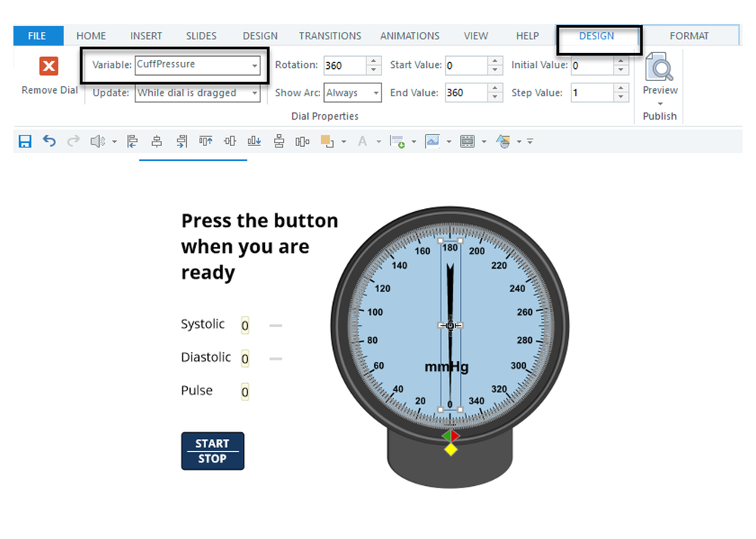The image size is (756, 539).
Task: Increase the Rotation value with up arrow
Action: pyautogui.click(x=373, y=61)
